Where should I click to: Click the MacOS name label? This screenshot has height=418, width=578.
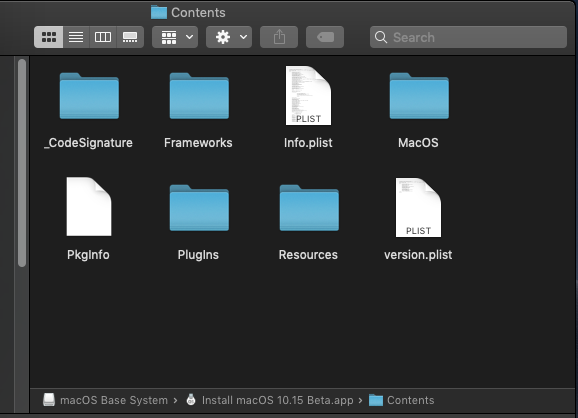tap(418, 143)
